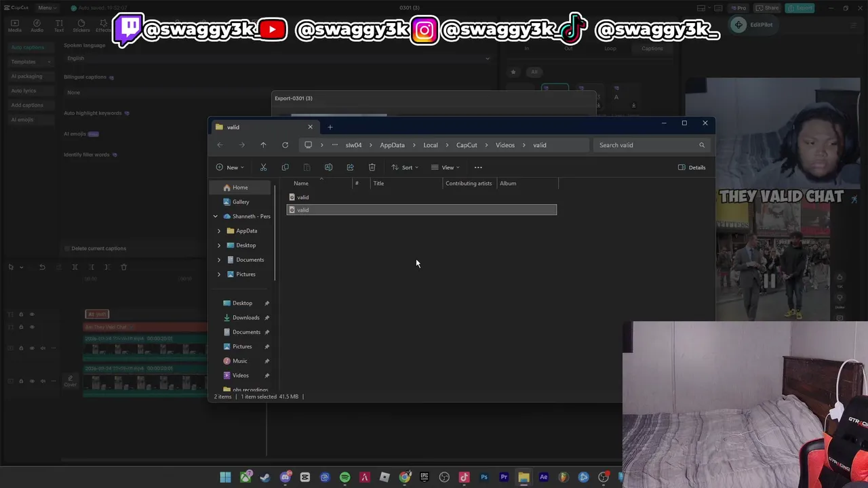Open Epic Games launcher from taskbar
This screenshot has width=868, height=488.
point(425,477)
